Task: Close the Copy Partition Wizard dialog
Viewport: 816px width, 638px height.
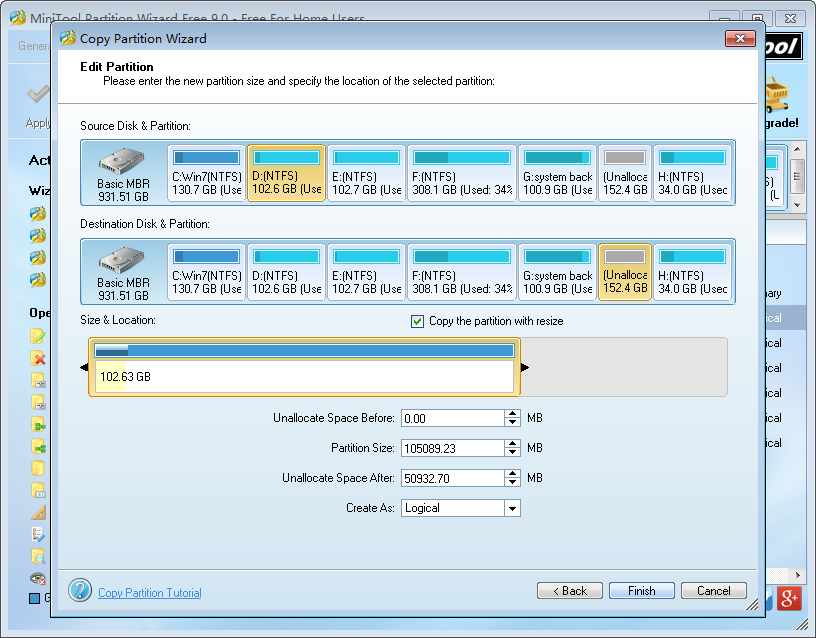Action: [x=740, y=39]
